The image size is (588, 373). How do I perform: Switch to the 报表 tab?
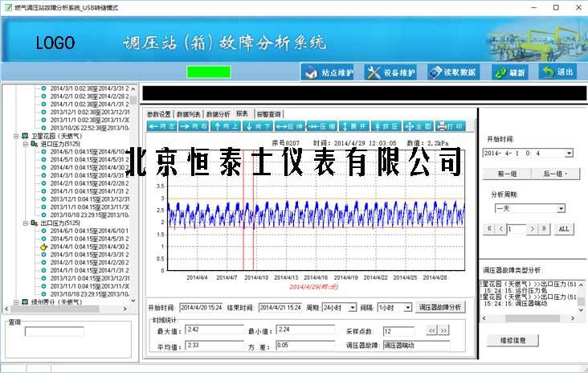pos(243,113)
